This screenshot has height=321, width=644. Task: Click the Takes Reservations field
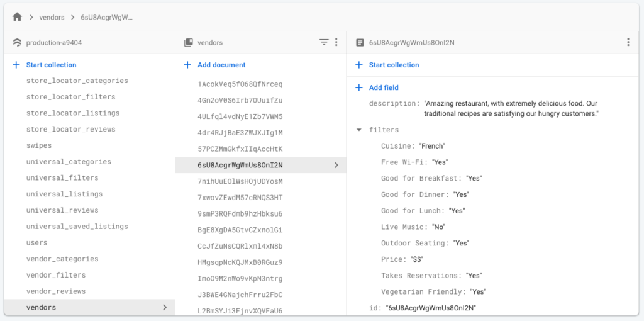431,276
